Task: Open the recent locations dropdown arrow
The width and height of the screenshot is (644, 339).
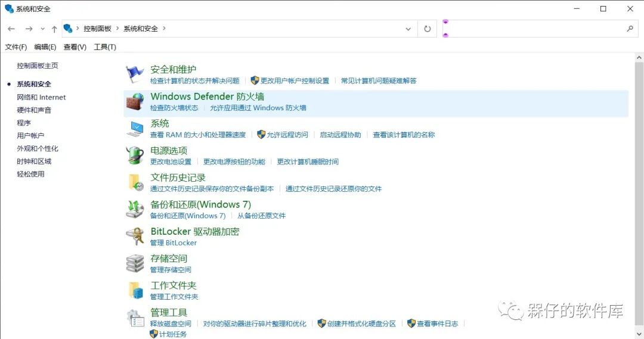Action: click(42, 29)
